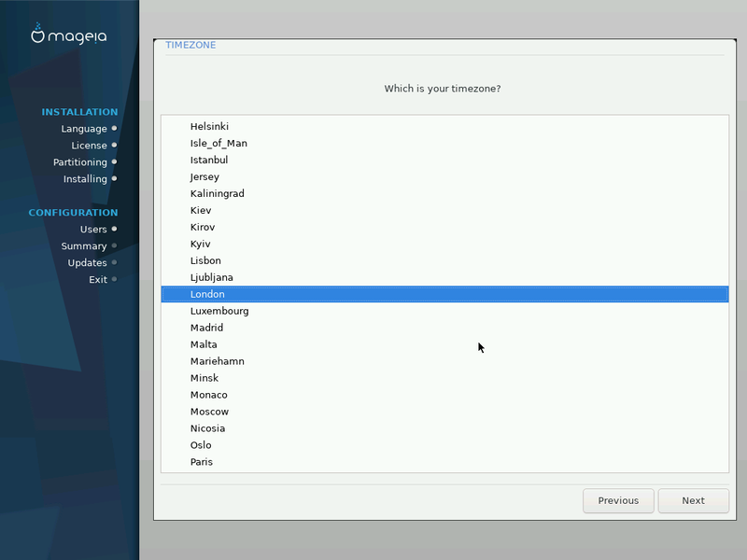Click the Mageia logo
The height and width of the screenshot is (560, 747).
(x=68, y=35)
